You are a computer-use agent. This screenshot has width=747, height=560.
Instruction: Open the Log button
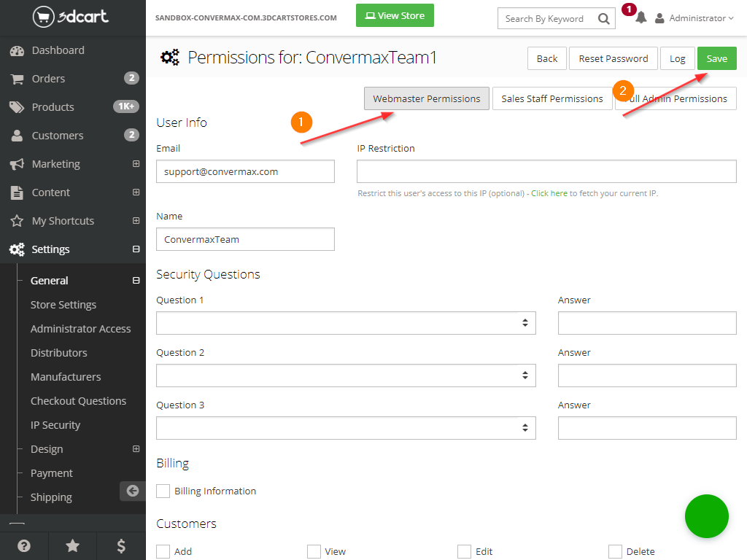(677, 58)
